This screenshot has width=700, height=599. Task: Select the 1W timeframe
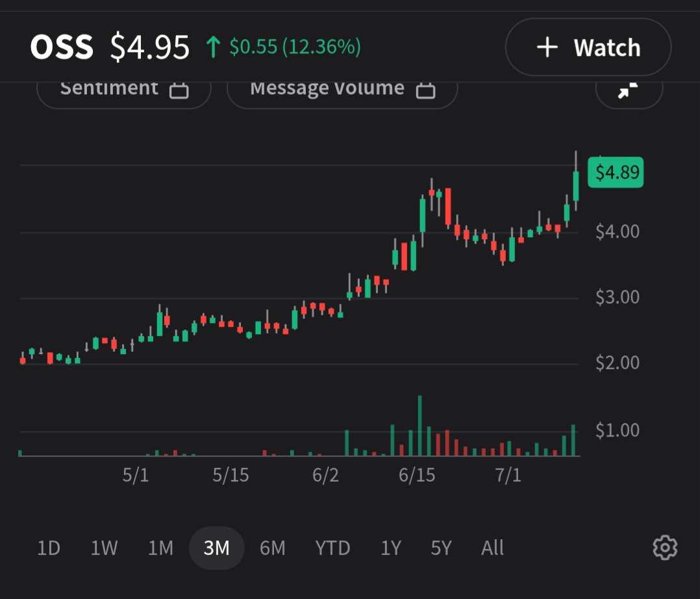104,548
